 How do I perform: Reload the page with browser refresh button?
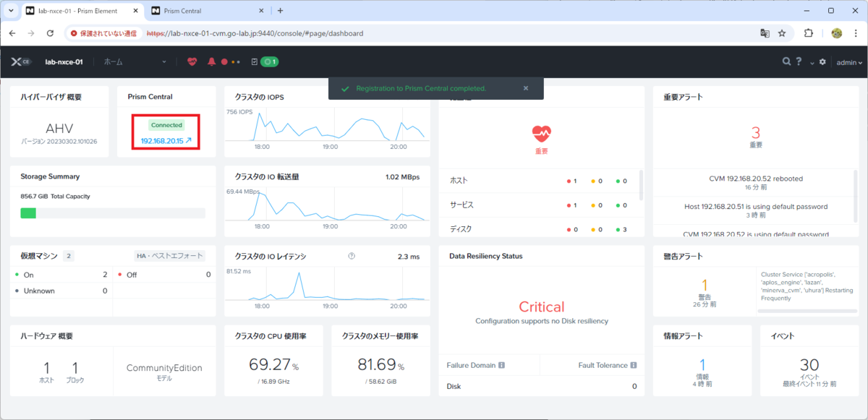point(50,33)
